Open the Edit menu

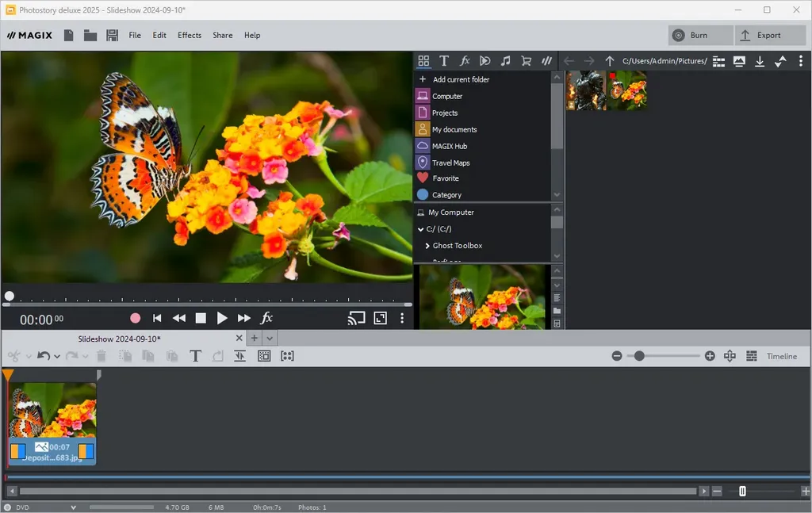(159, 35)
